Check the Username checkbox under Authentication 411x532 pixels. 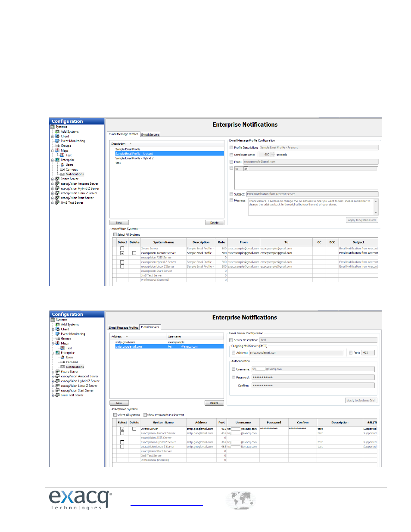point(234,369)
